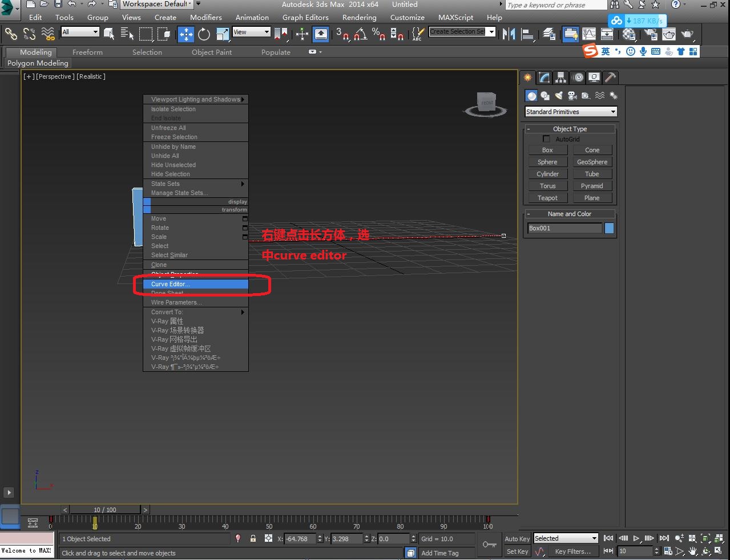Screen dimensions: 730x560
Task: Choose Wire Parameters in the context menu
Action: pos(196,302)
